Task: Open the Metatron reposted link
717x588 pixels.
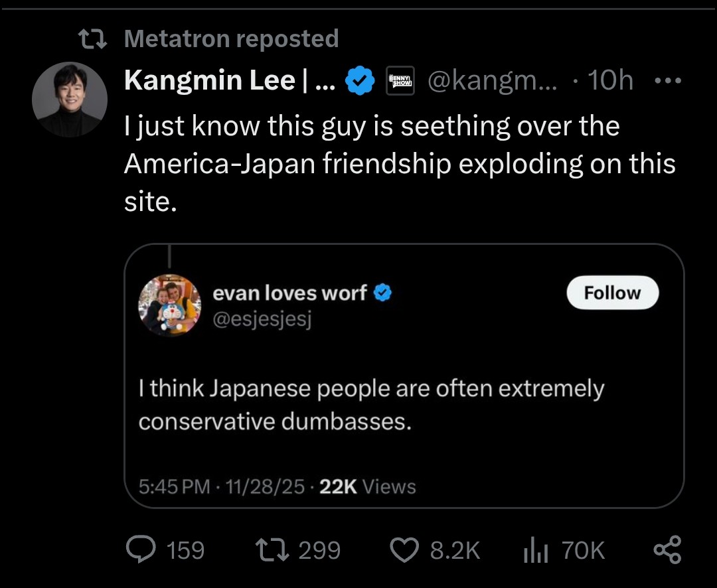Action: click(x=231, y=39)
